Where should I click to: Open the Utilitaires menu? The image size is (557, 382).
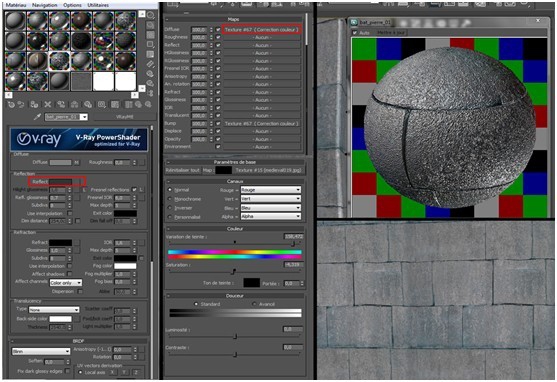(98, 5)
